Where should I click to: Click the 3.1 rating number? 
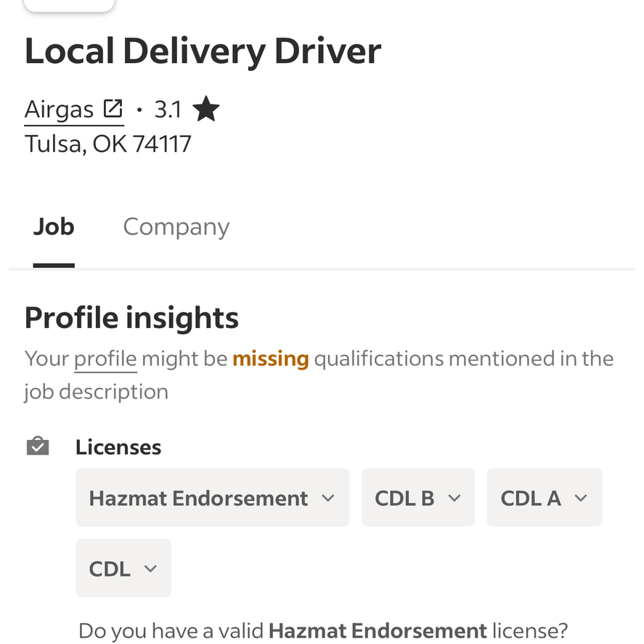pyautogui.click(x=168, y=110)
